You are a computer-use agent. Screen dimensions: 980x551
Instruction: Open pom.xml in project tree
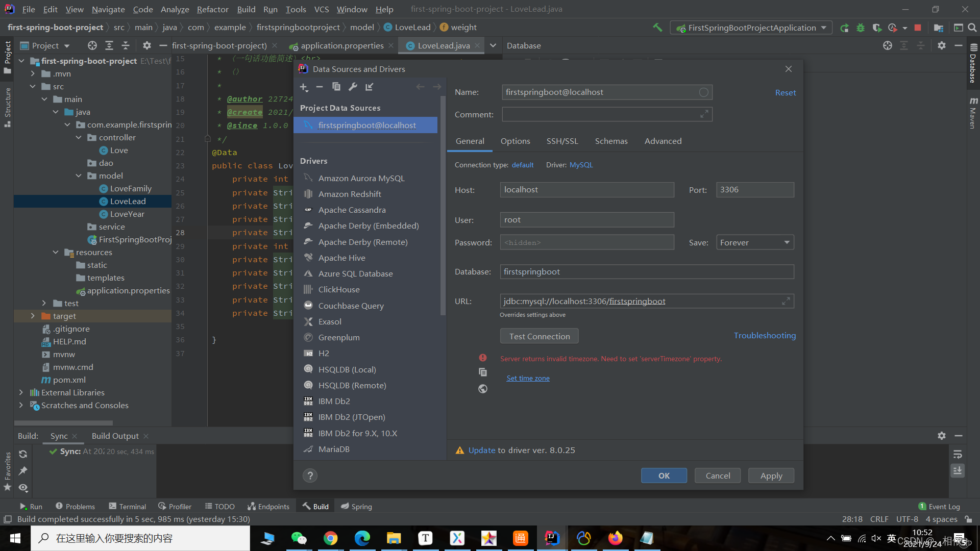point(69,380)
